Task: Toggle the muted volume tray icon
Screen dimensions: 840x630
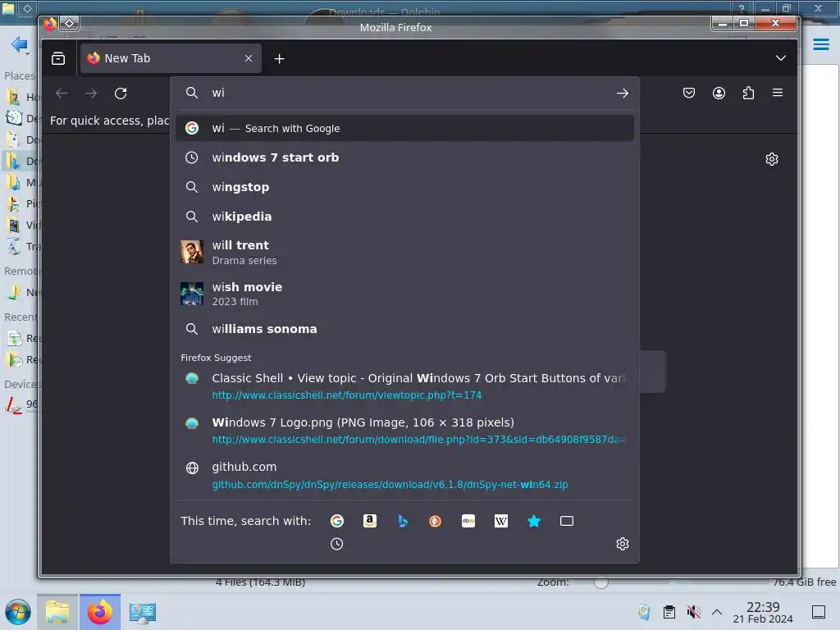Action: coord(693,612)
